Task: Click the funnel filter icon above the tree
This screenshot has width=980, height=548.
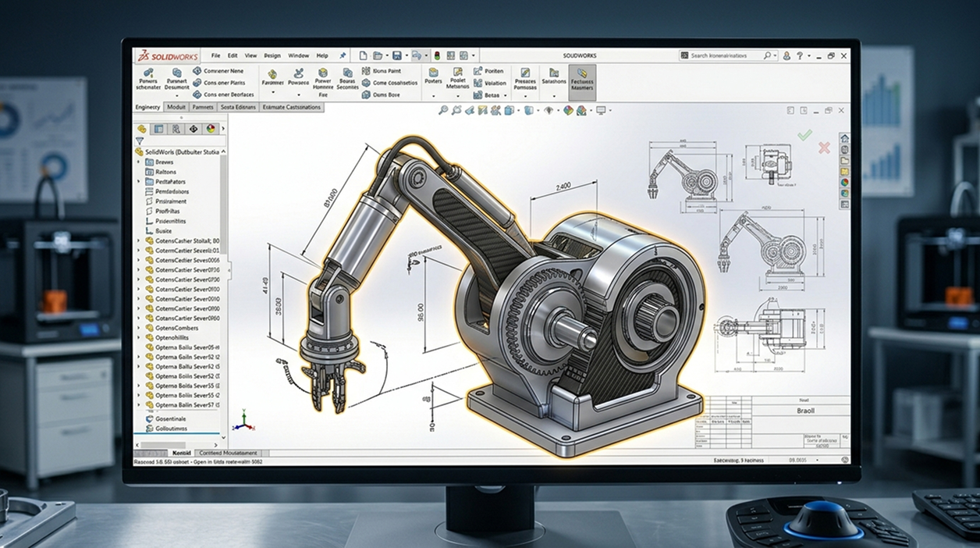Action: click(x=140, y=141)
